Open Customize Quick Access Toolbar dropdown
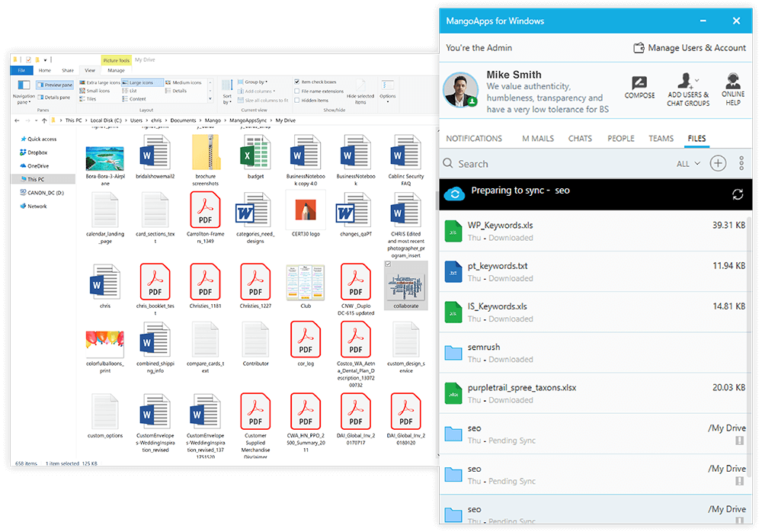This screenshot has height=532, width=762. 45,59
